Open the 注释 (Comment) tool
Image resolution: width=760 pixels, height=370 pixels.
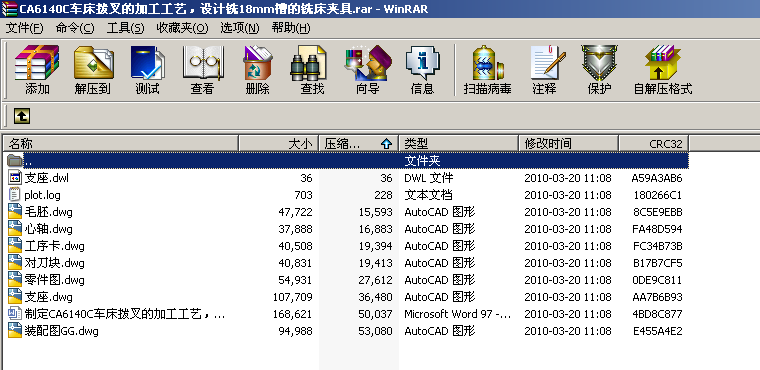[x=547, y=63]
